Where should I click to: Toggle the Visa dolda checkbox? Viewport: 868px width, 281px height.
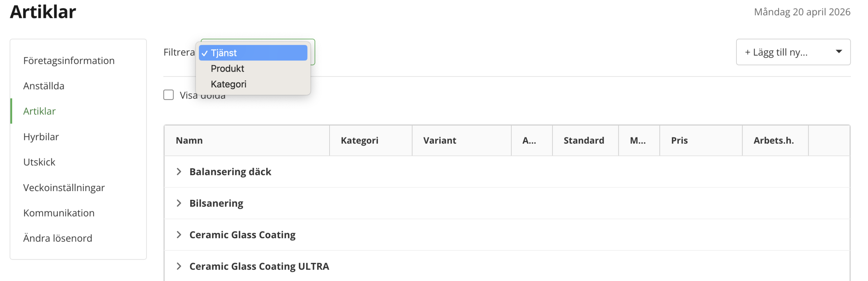click(169, 95)
